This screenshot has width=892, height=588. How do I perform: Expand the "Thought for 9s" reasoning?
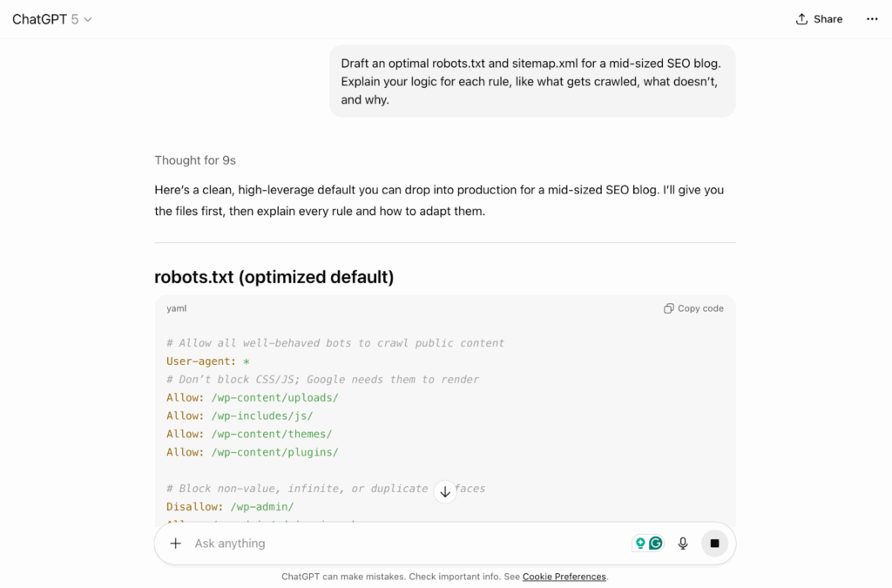tap(195, 160)
